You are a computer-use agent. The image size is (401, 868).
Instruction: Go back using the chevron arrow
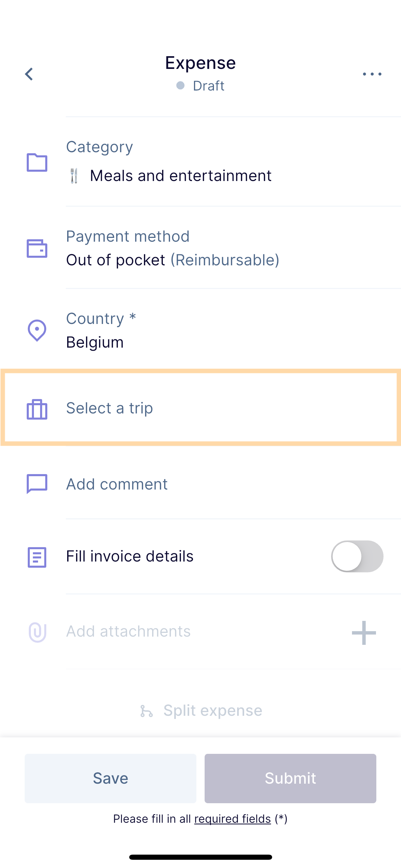[29, 74]
